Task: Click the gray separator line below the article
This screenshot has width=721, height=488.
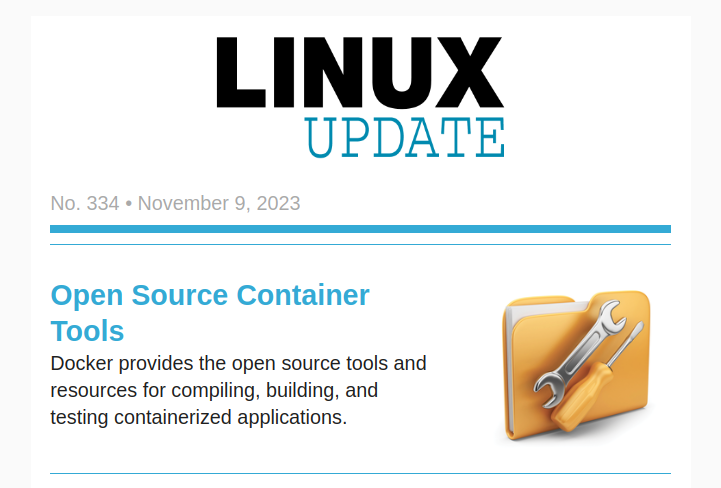Action: pyautogui.click(x=360, y=473)
